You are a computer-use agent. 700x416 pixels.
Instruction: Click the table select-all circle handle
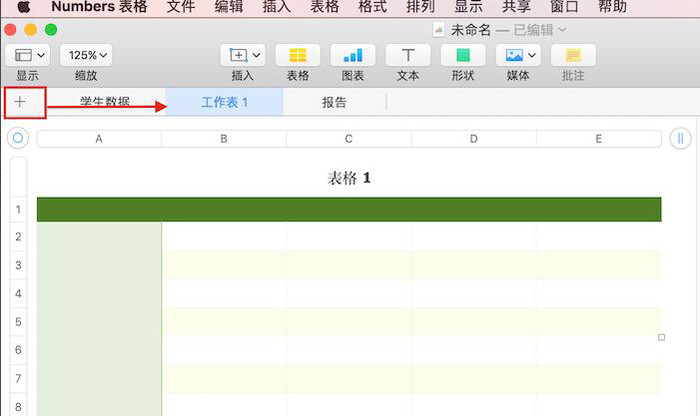[x=18, y=138]
